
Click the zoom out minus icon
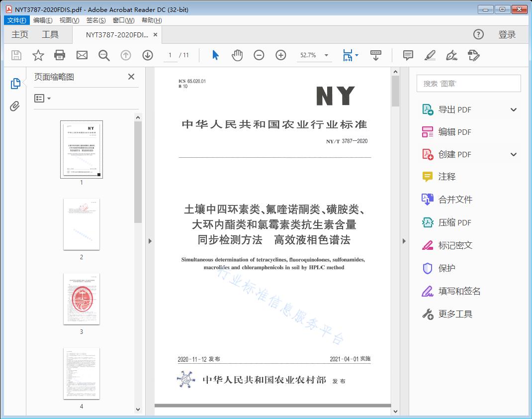click(x=259, y=55)
